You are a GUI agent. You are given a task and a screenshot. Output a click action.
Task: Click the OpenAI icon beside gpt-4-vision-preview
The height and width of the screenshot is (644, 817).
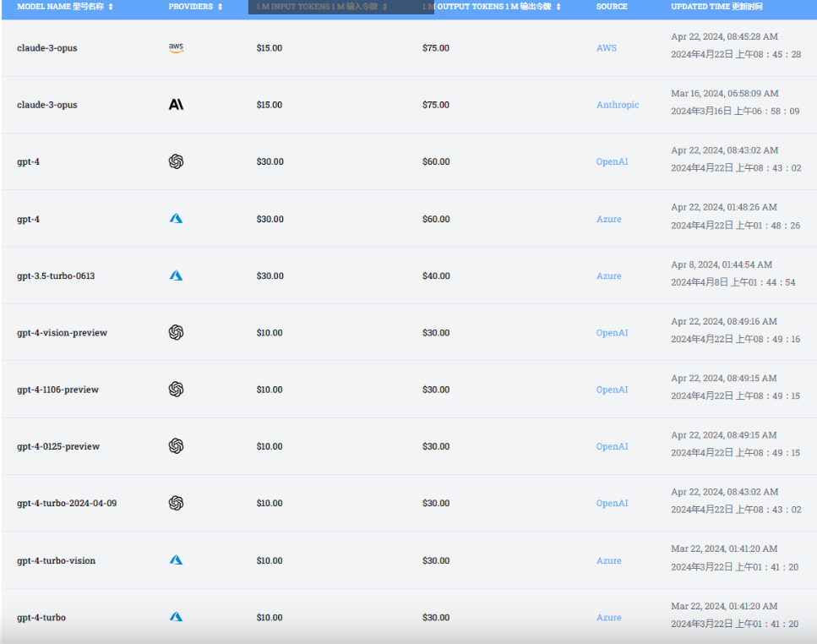(x=176, y=333)
